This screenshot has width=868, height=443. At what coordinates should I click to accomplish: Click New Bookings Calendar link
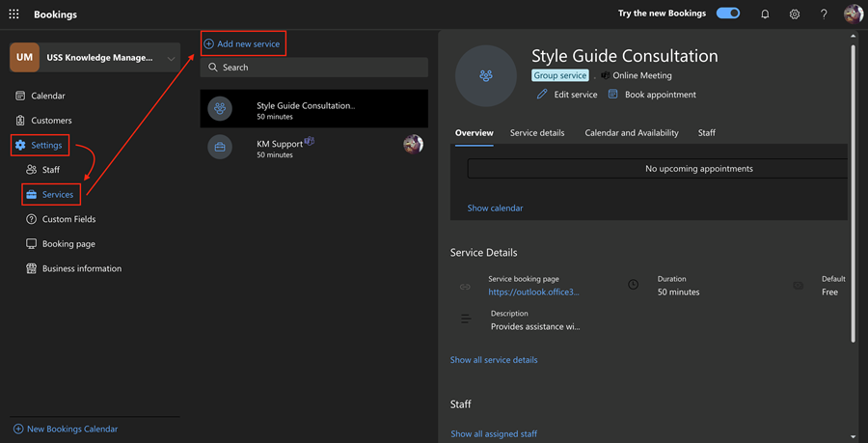point(66,429)
